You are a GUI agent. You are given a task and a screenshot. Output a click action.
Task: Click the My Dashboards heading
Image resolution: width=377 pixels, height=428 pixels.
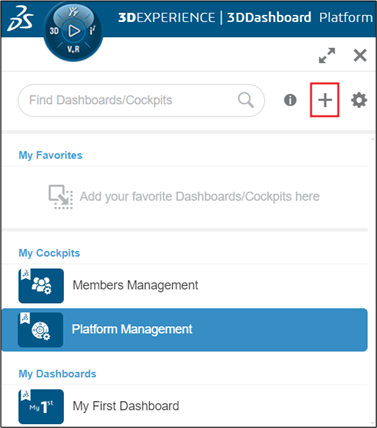pyautogui.click(x=57, y=374)
